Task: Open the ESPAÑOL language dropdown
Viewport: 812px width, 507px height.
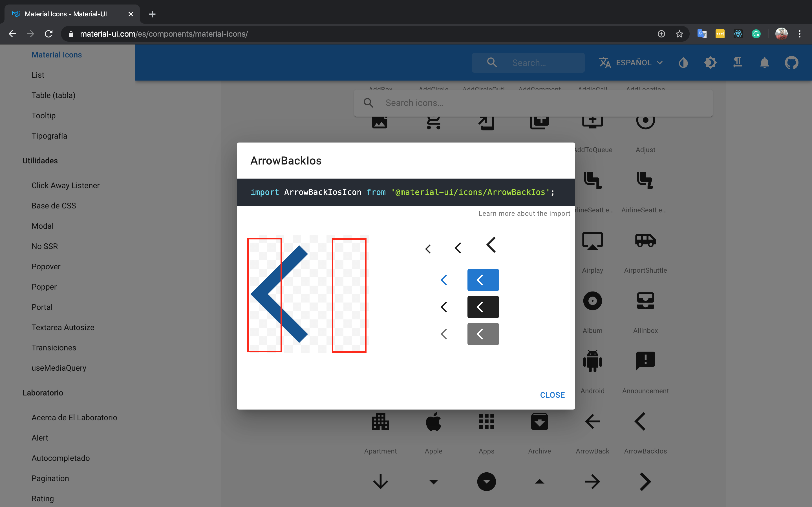Action: click(x=631, y=62)
